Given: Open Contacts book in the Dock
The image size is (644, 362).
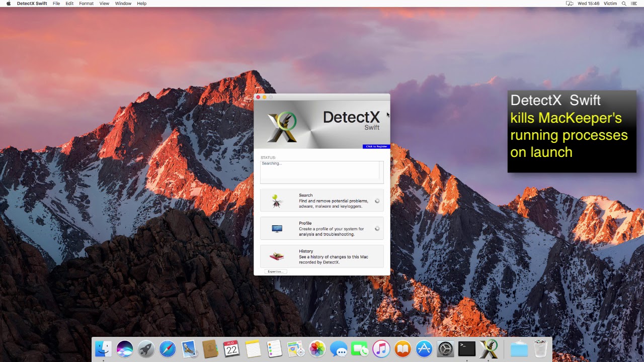Looking at the screenshot, I should [210, 348].
